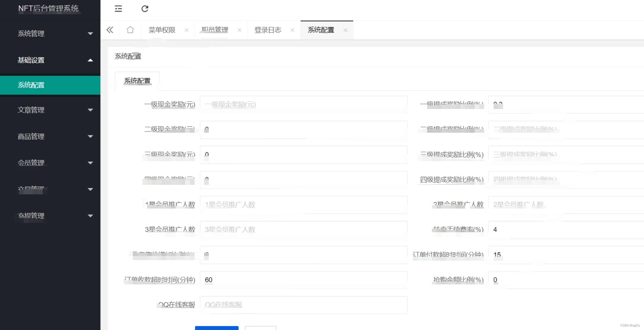Click the scroll tabs left arrow
The width and height of the screenshot is (644, 330).
110,30
